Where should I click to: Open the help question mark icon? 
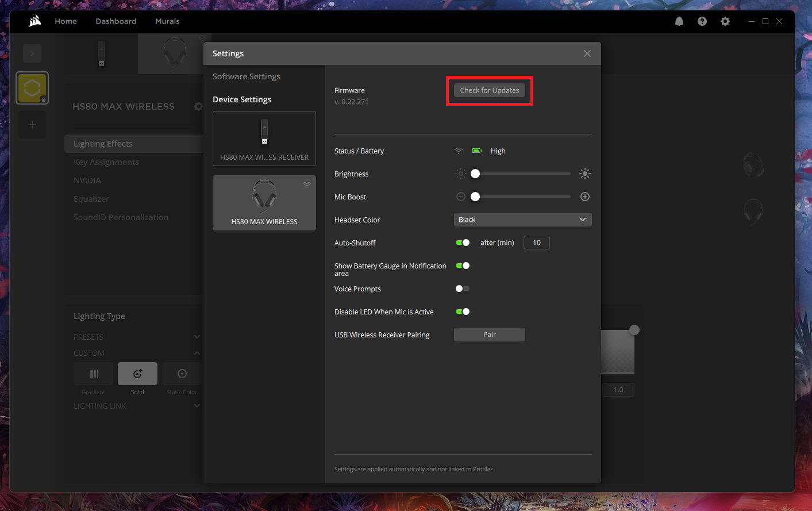[702, 21]
